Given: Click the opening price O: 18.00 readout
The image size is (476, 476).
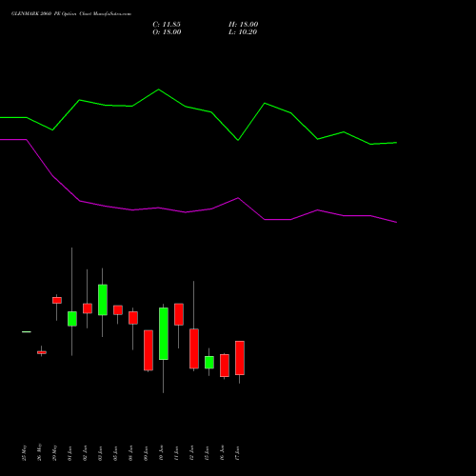Looking at the screenshot, I should pos(167,32).
